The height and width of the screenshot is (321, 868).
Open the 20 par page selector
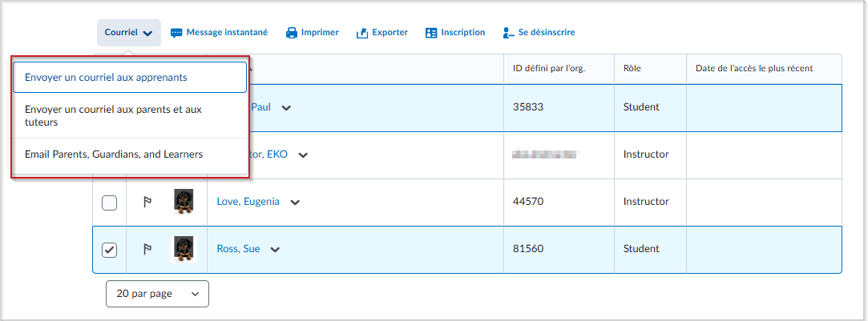point(157,294)
